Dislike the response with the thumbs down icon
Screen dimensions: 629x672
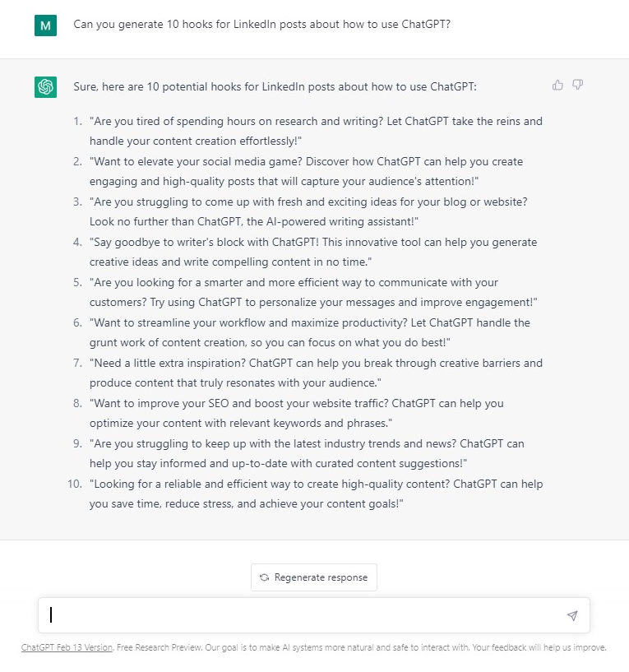pyautogui.click(x=578, y=84)
